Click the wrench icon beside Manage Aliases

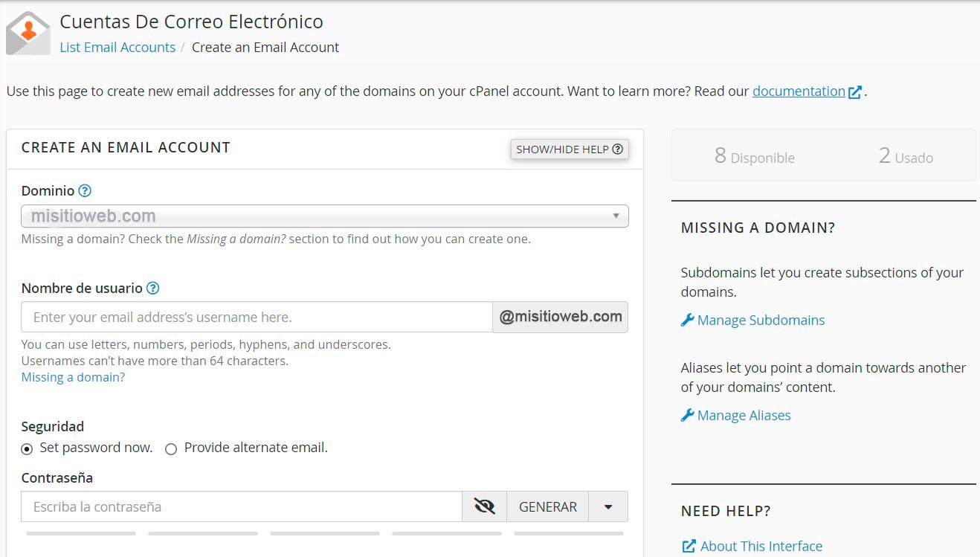point(687,416)
